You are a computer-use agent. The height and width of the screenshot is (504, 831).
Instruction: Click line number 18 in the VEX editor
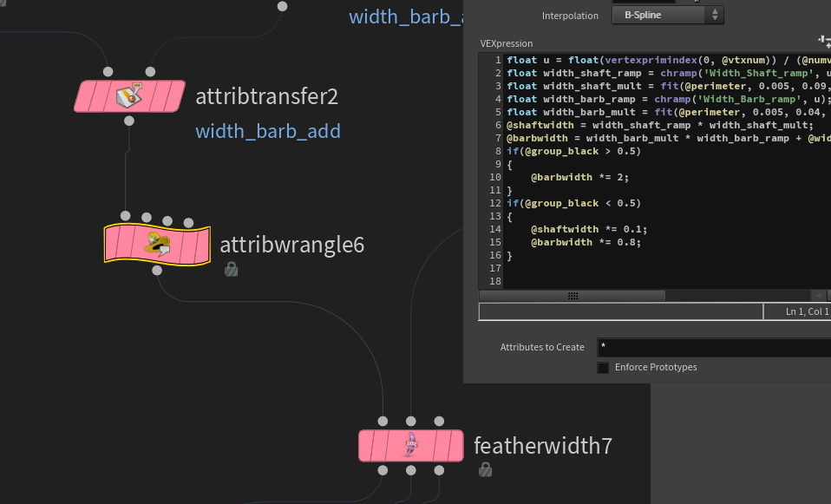coord(495,281)
